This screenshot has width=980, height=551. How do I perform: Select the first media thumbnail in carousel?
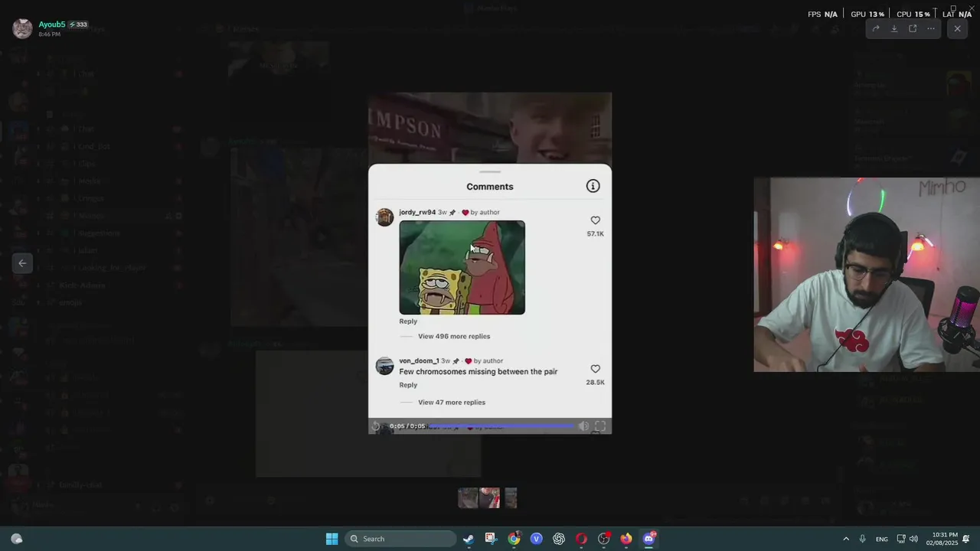[468, 498]
